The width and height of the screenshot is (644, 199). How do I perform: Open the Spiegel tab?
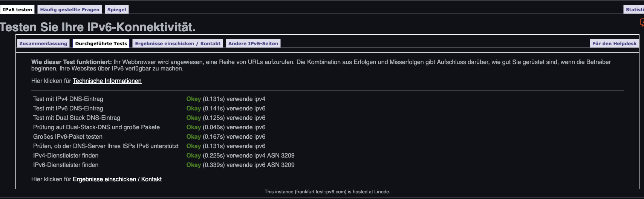[117, 9]
